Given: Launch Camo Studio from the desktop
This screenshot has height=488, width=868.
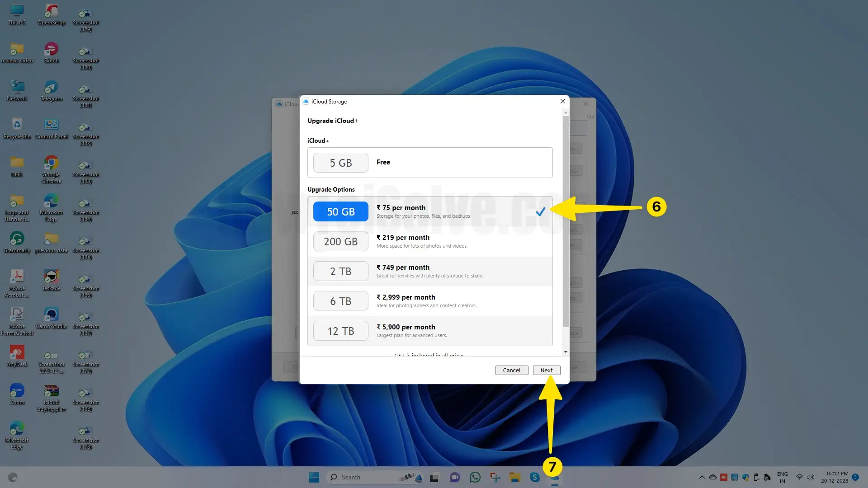Looking at the screenshot, I should tap(51, 315).
